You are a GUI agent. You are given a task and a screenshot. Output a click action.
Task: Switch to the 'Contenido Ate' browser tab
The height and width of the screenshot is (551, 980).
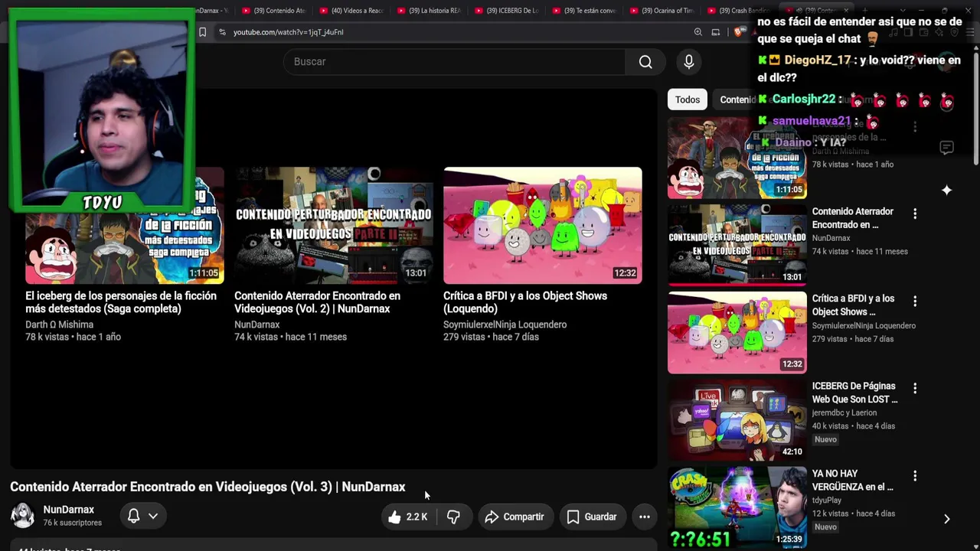[x=273, y=11]
